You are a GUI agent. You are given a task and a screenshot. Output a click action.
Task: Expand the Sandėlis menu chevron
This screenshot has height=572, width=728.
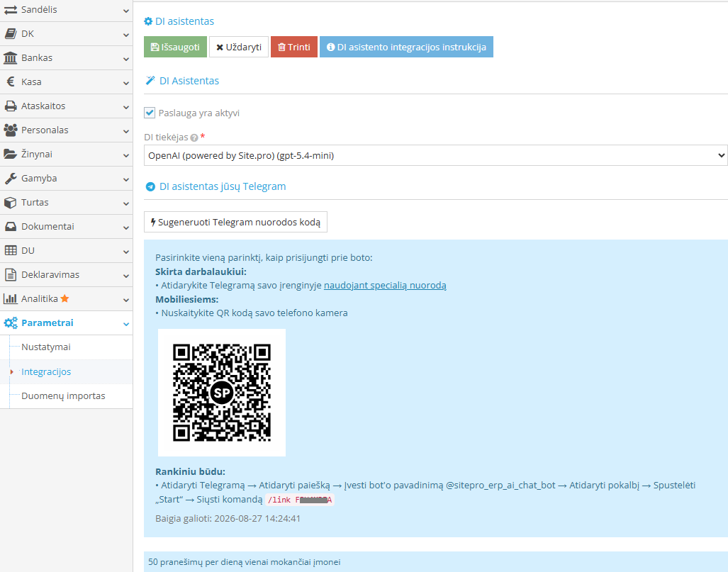[x=125, y=11]
